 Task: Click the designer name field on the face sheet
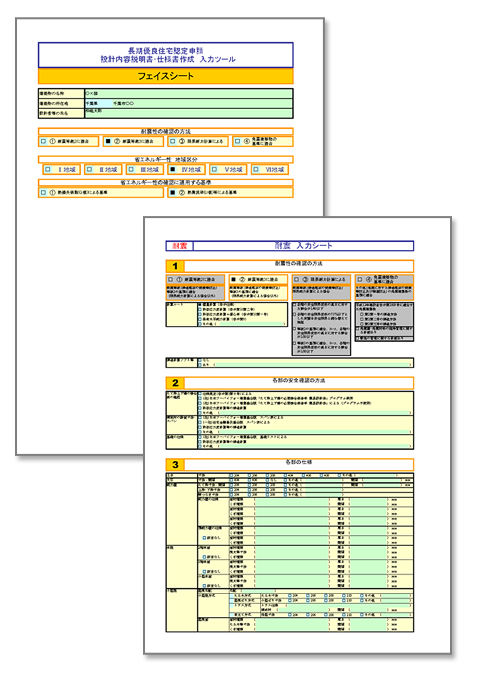[x=189, y=113]
